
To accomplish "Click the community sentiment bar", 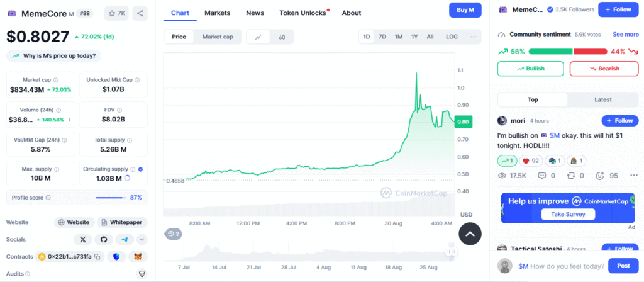I will point(568,52).
